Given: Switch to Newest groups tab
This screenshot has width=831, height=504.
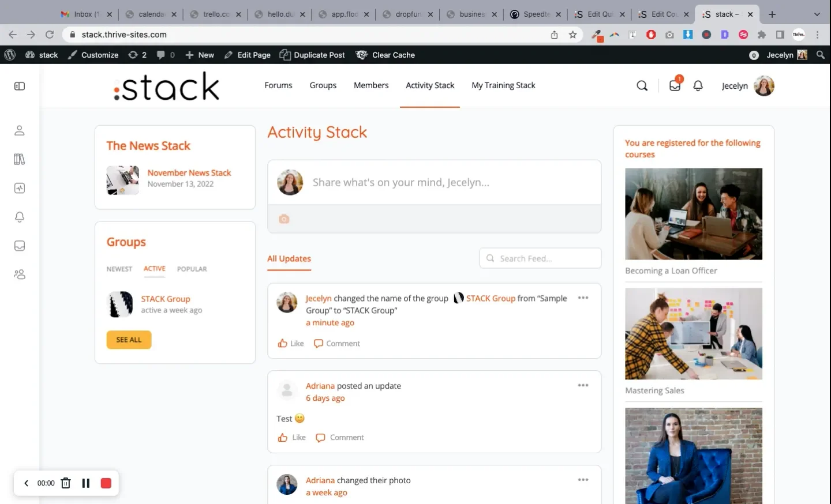Looking at the screenshot, I should coord(119,269).
